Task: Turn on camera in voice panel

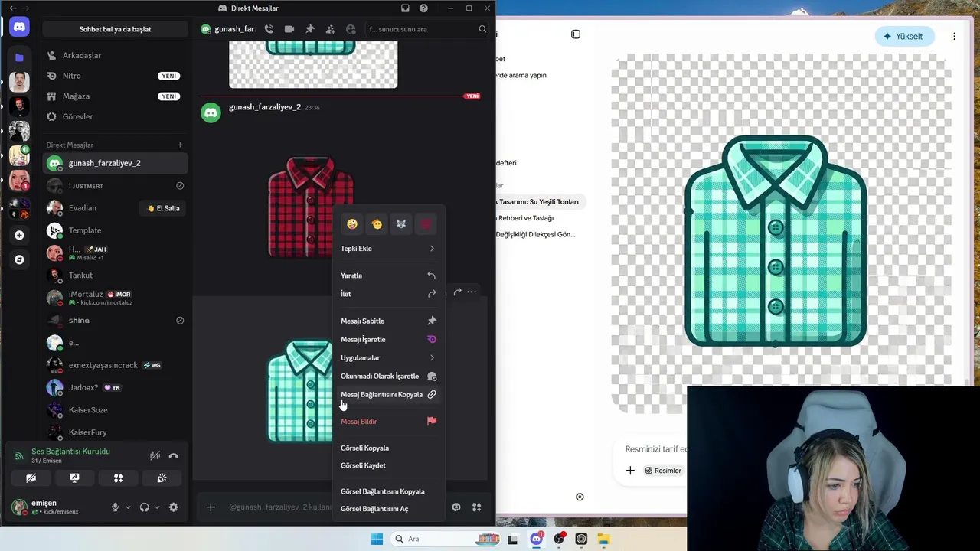Action: (x=31, y=478)
